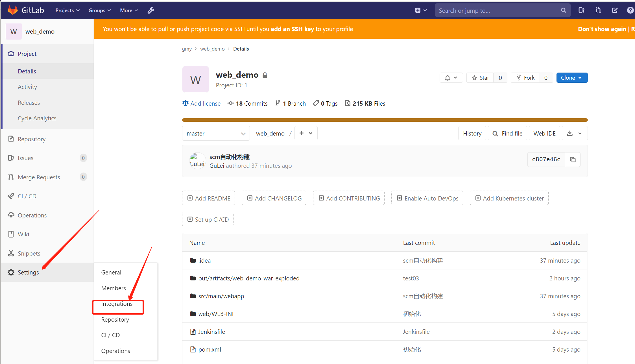Image resolution: width=635 pixels, height=364 pixels.
Task: Open the download source code dropdown
Action: (x=575, y=133)
